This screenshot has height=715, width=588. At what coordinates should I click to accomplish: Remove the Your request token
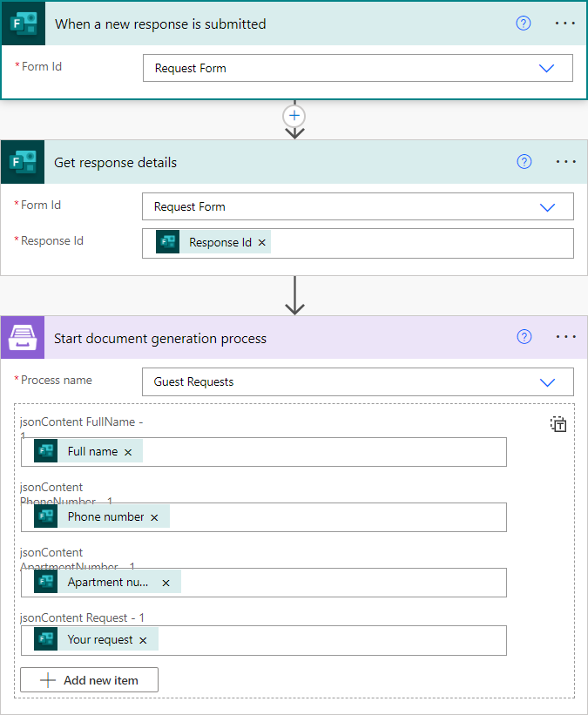[143, 640]
